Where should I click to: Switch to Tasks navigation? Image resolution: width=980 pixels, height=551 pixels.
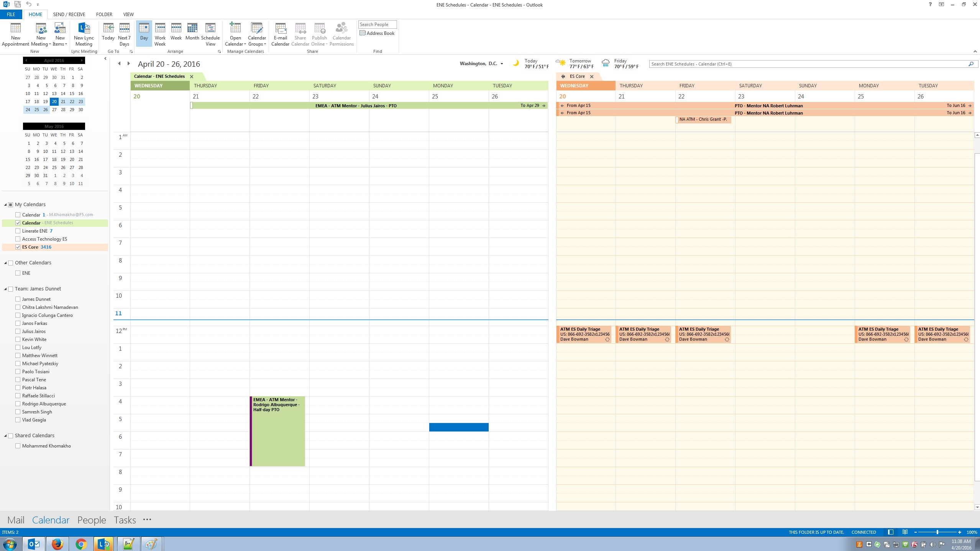(125, 520)
